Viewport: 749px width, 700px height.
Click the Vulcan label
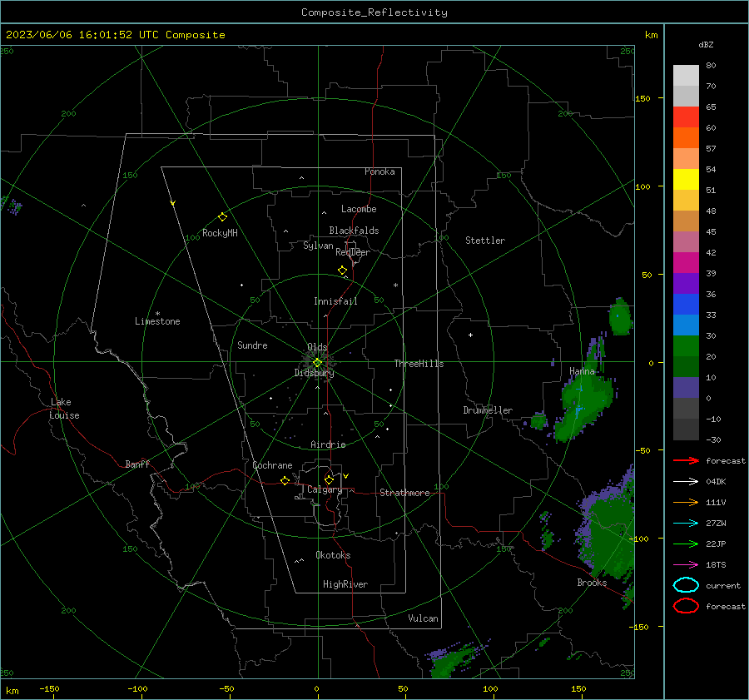pyautogui.click(x=423, y=618)
